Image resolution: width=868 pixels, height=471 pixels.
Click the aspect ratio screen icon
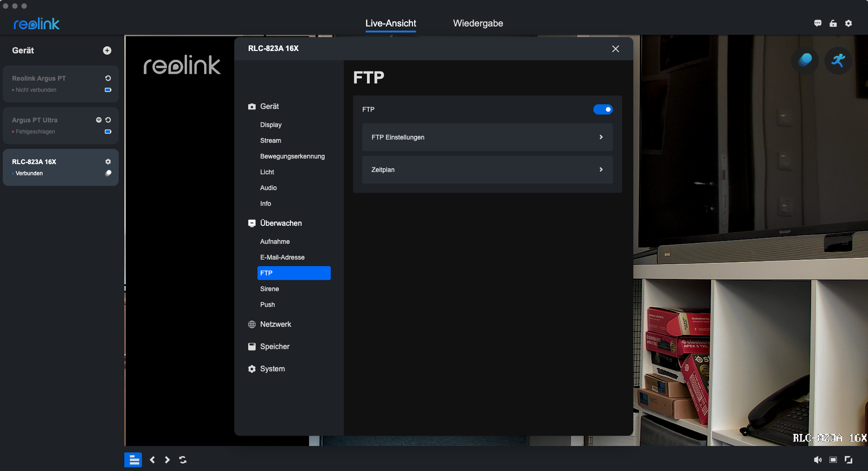pyautogui.click(x=833, y=460)
